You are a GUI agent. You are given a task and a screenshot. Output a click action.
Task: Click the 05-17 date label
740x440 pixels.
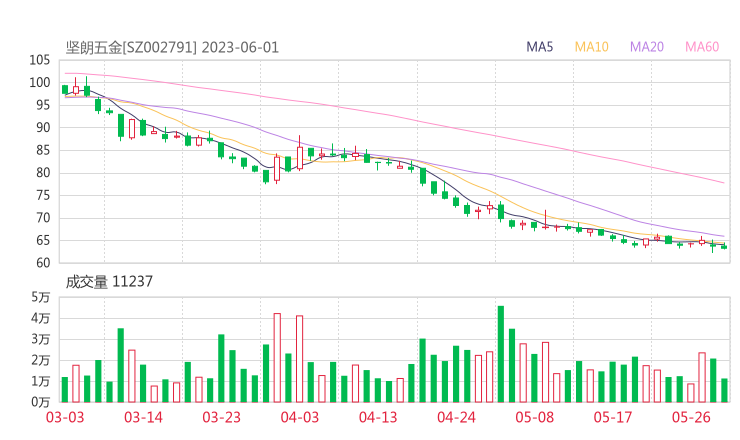613,417
